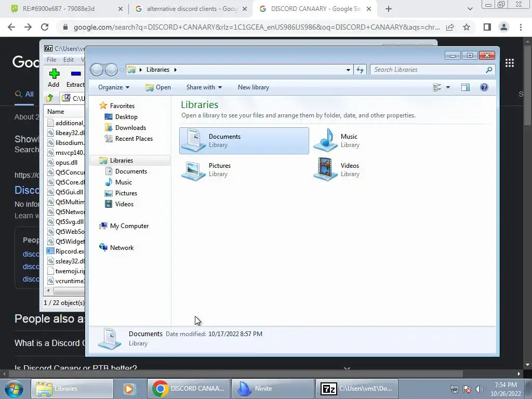Select Videos in the navigation tree
This screenshot has height=399, width=532.
coord(124,204)
